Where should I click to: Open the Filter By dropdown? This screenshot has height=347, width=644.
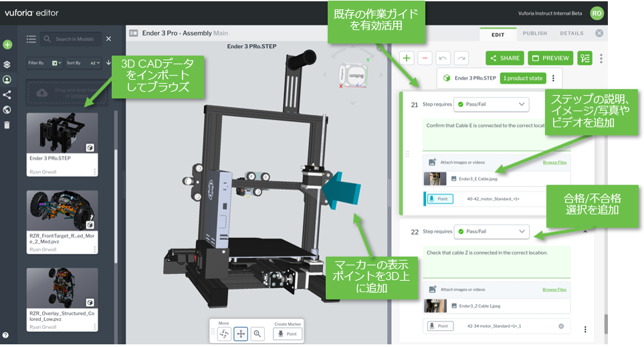(44, 63)
